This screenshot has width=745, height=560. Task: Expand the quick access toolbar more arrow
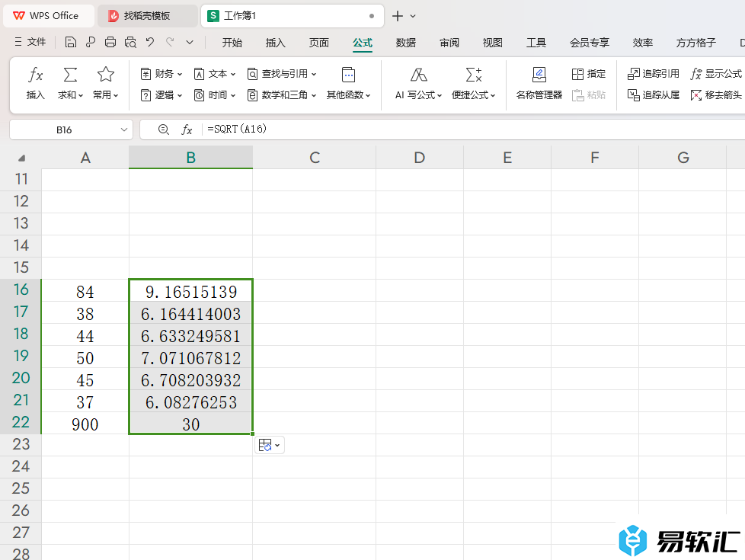point(190,43)
